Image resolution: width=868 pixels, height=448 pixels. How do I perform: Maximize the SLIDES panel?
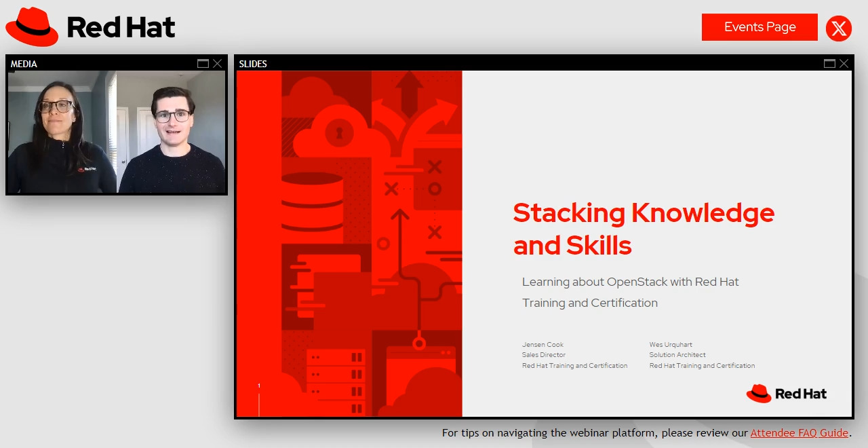[x=829, y=63]
